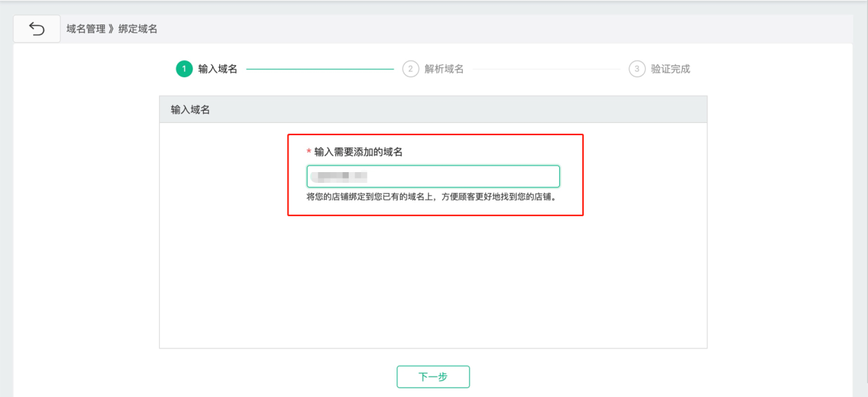Viewport: 868px width, 397px height.
Task: Select the 验证完成 step label
Action: pos(671,69)
